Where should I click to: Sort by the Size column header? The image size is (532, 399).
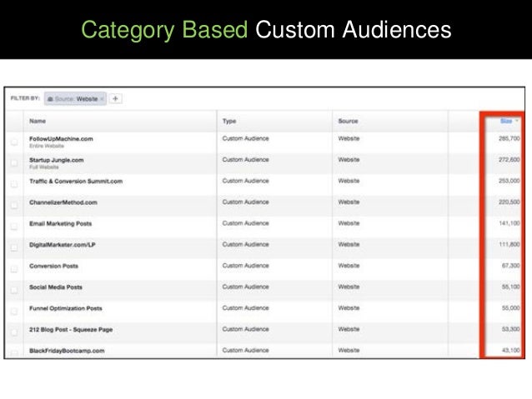[x=506, y=121]
